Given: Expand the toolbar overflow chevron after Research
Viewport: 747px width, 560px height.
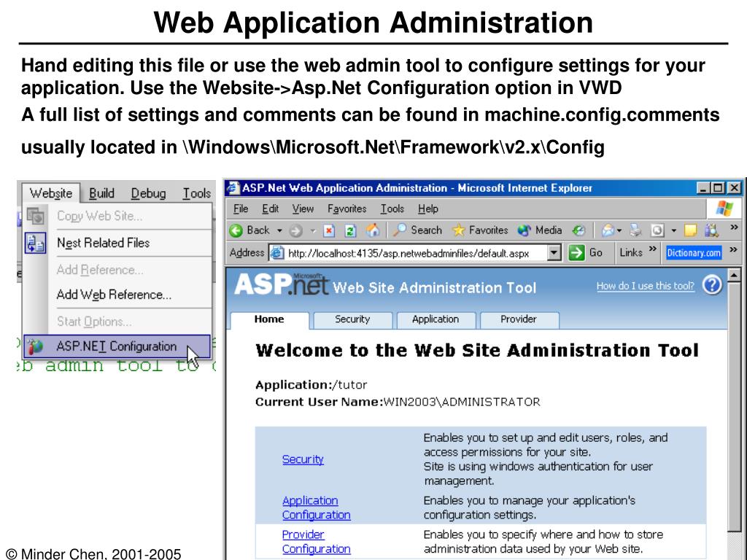Looking at the screenshot, I should pyautogui.click(x=734, y=227).
